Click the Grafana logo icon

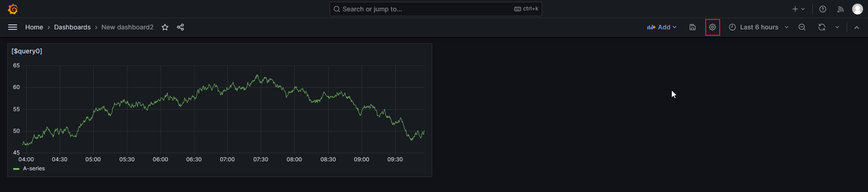[13, 9]
